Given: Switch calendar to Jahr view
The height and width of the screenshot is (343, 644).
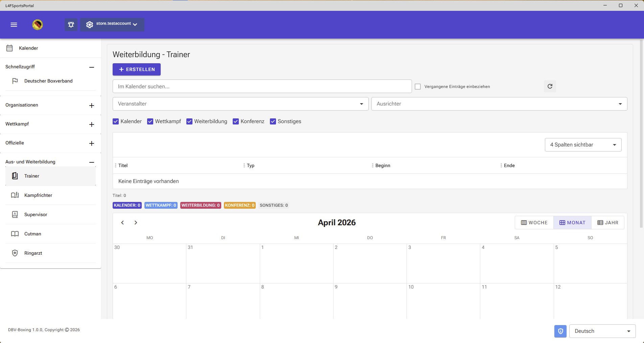Looking at the screenshot, I should pos(608,223).
